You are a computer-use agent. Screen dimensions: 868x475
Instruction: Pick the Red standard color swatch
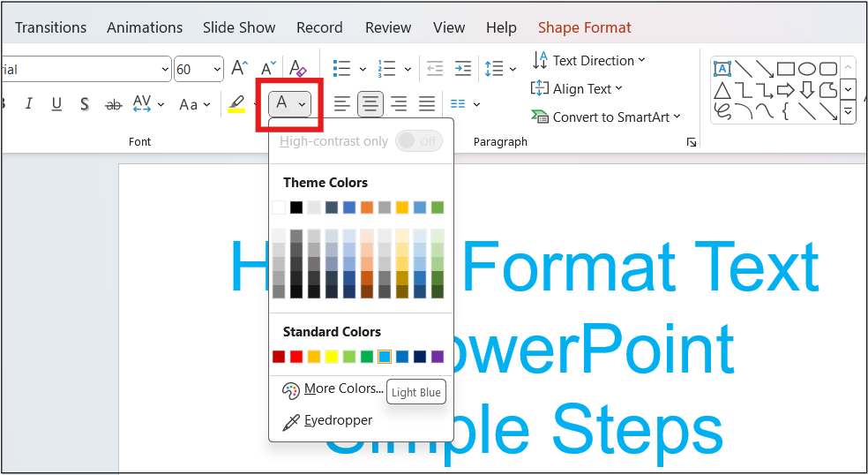pos(296,357)
